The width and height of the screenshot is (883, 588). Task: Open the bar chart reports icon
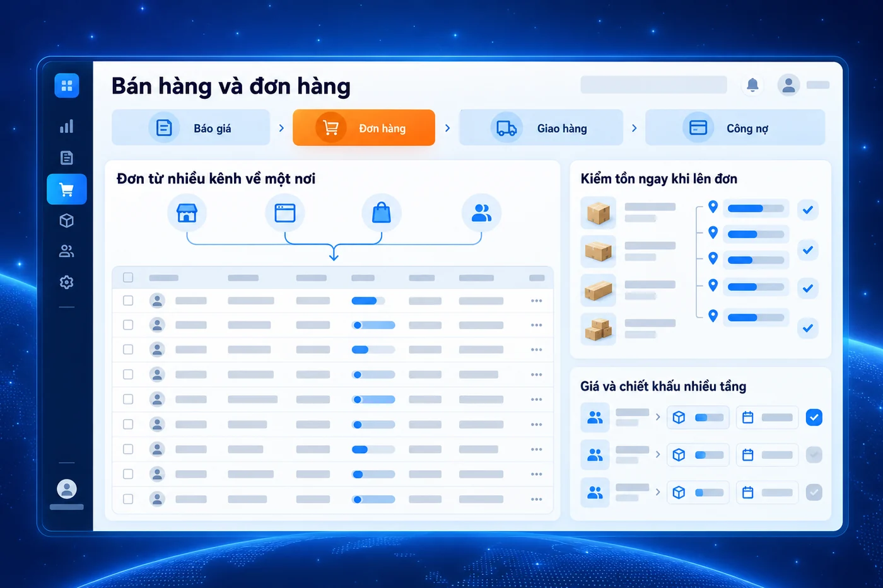67,126
